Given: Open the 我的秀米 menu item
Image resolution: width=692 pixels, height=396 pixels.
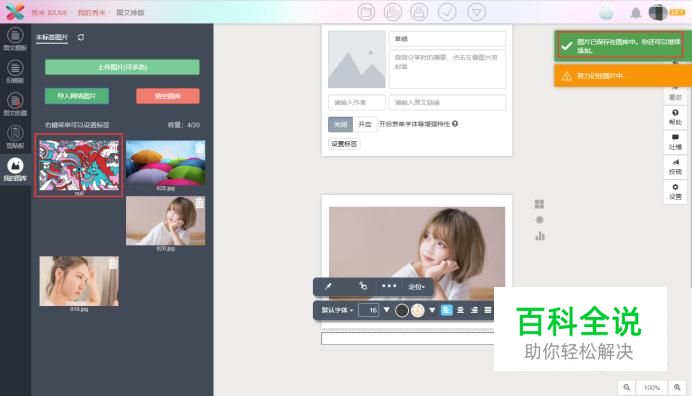Looking at the screenshot, I should (91, 12).
